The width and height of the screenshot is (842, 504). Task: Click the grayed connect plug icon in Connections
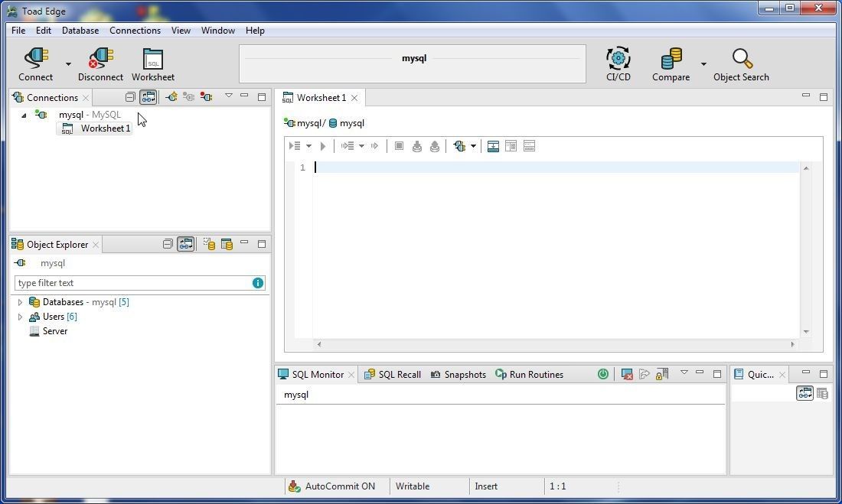[x=188, y=97]
